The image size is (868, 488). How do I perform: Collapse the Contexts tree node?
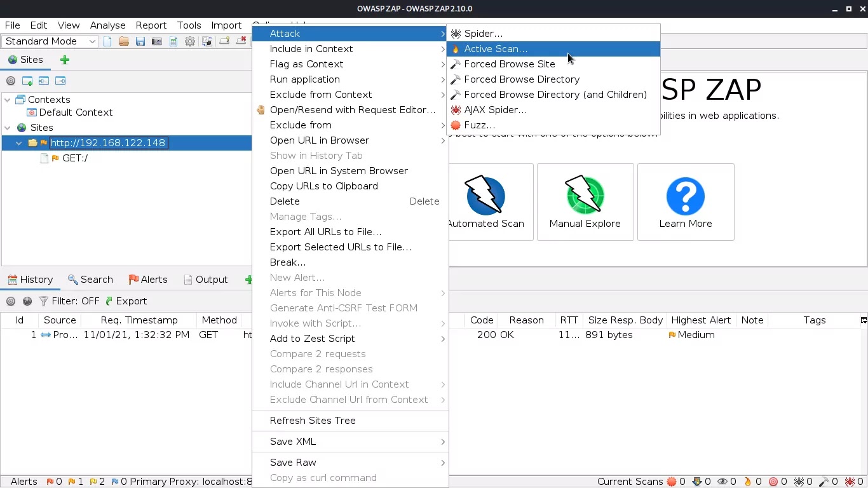[8, 100]
